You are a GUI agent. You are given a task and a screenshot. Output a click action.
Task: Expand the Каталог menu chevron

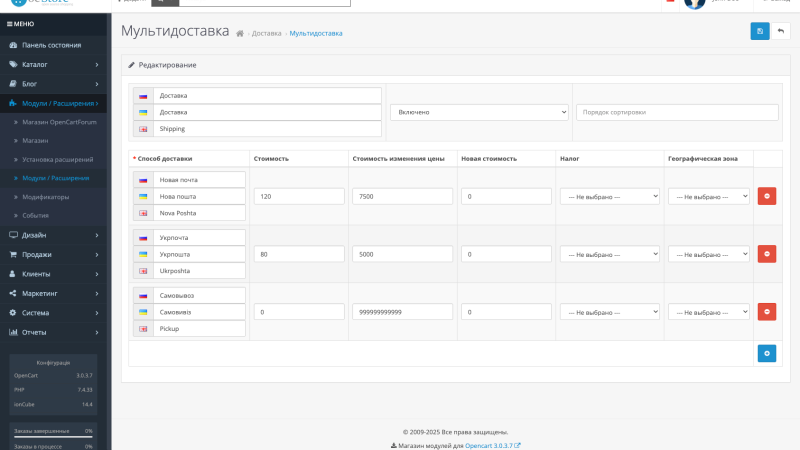(x=97, y=65)
